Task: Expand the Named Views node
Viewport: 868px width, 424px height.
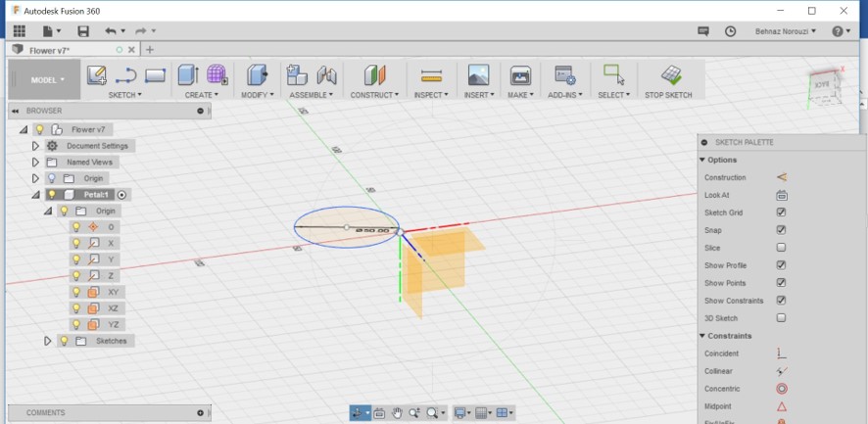Action: tap(36, 163)
